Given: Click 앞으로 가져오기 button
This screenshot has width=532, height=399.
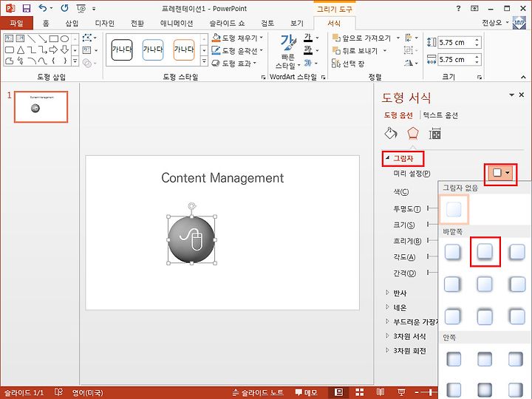Looking at the screenshot, I should pos(361,38).
